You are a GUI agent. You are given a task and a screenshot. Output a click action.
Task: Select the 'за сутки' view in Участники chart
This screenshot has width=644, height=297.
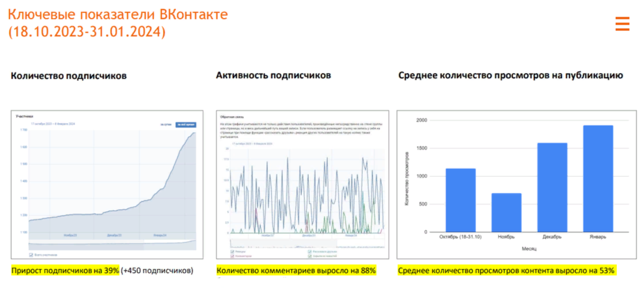[x=166, y=124]
